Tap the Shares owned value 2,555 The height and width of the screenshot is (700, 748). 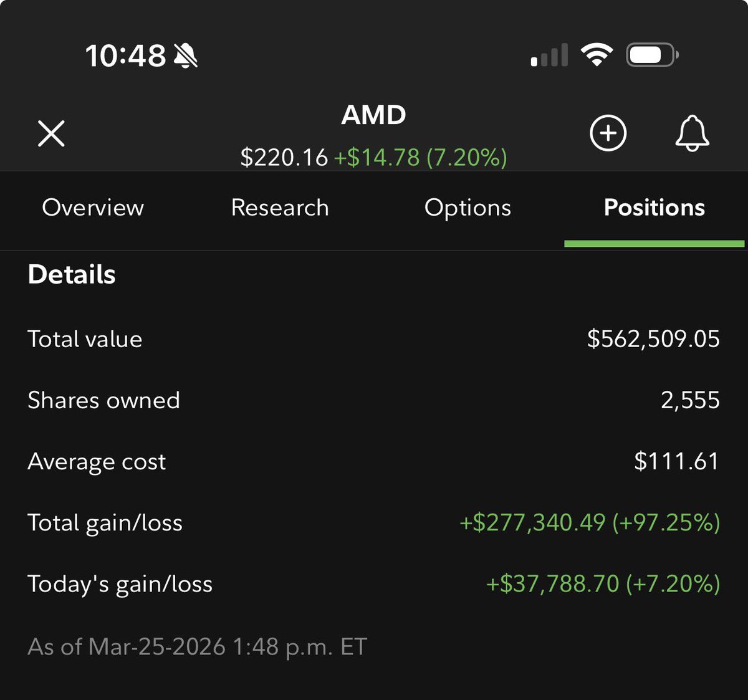pos(690,400)
